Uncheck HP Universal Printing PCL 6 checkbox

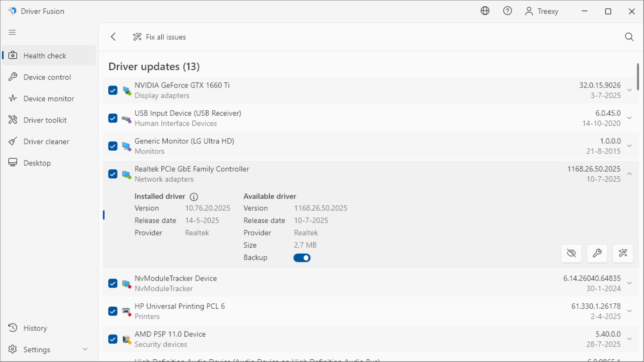(x=113, y=311)
